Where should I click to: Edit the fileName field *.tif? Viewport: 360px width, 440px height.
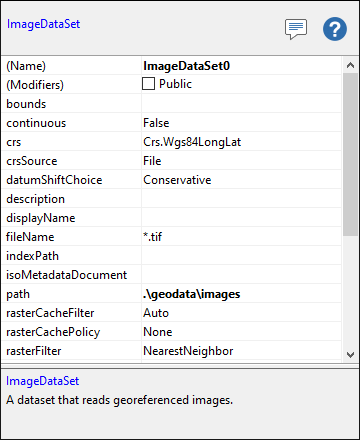(241, 237)
